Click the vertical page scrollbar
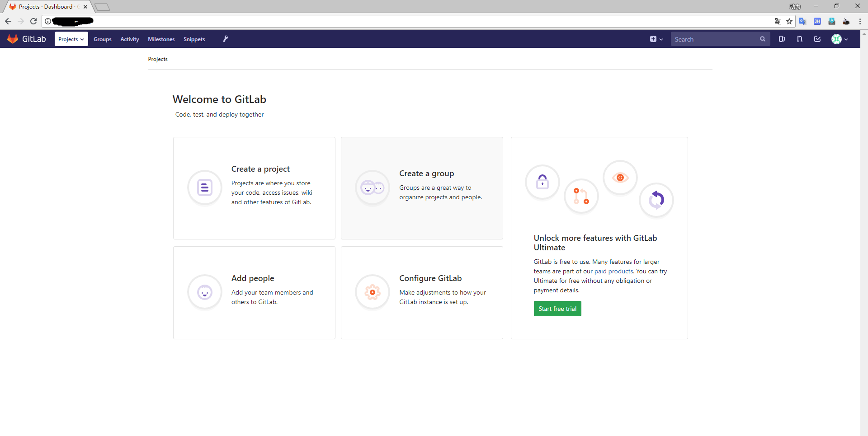Screen dimensions: 868x436 [x=864, y=233]
